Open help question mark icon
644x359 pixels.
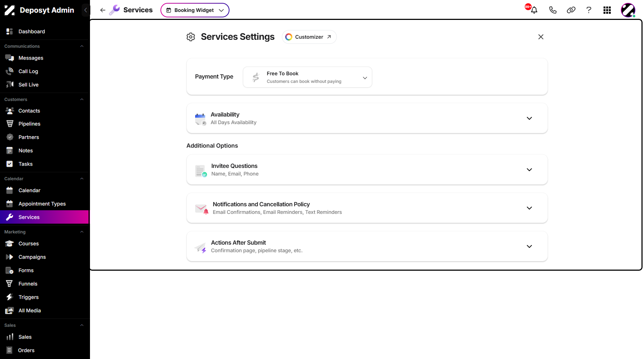click(x=589, y=10)
